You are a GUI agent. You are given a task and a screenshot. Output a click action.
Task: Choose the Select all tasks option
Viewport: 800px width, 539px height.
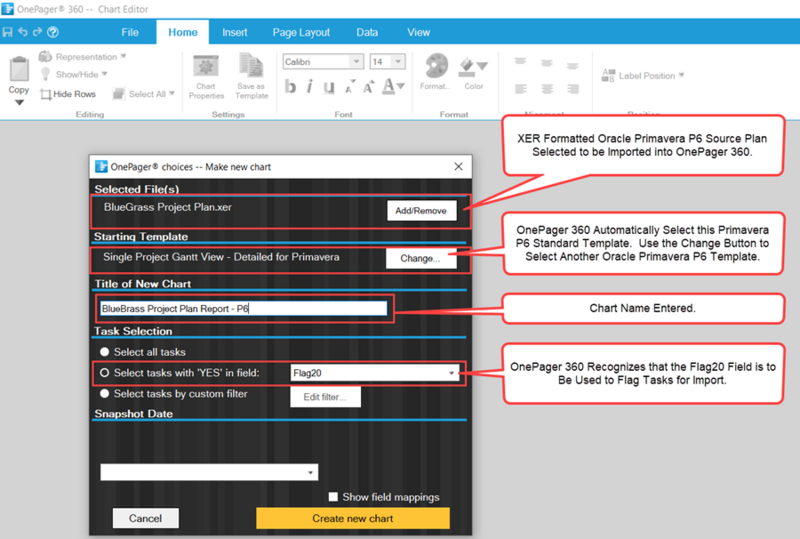(x=105, y=352)
